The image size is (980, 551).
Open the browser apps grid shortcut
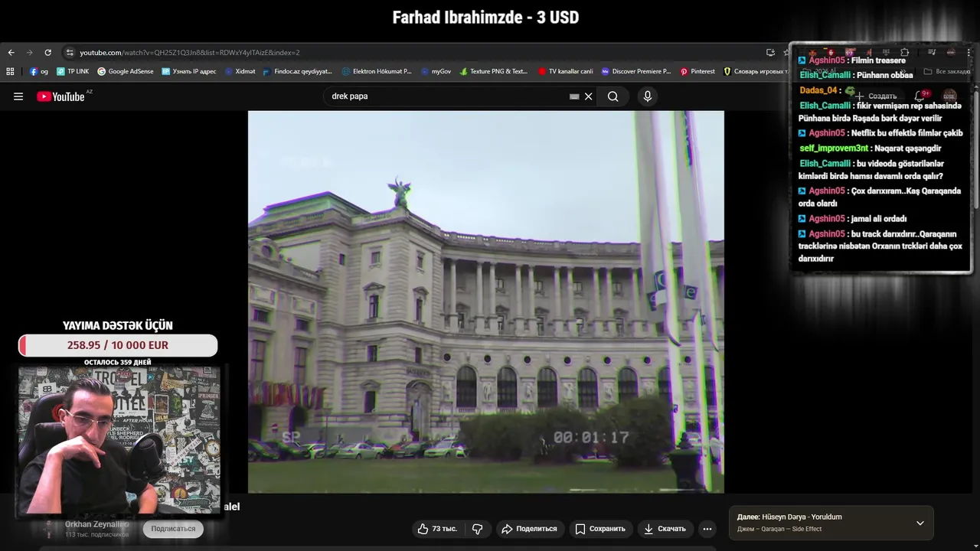(x=10, y=71)
